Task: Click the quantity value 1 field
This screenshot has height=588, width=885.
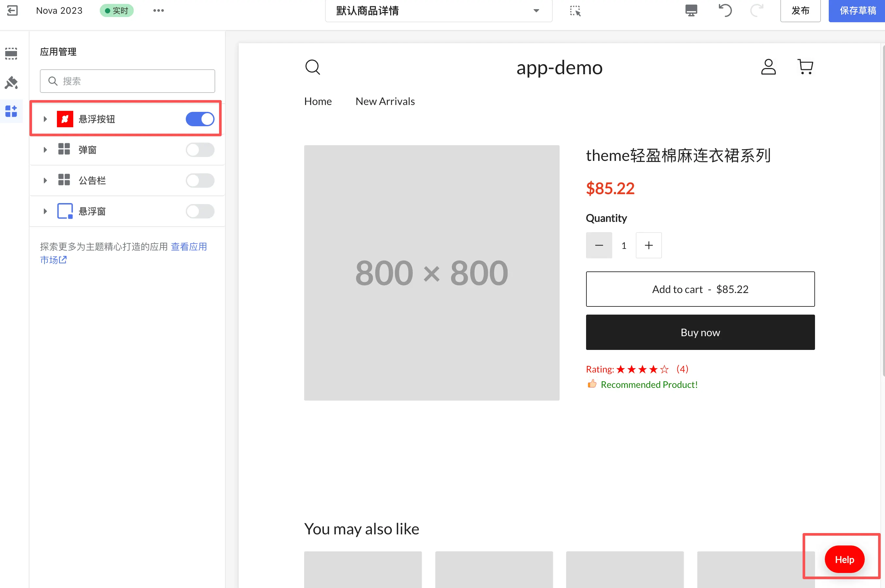Action: 624,245
